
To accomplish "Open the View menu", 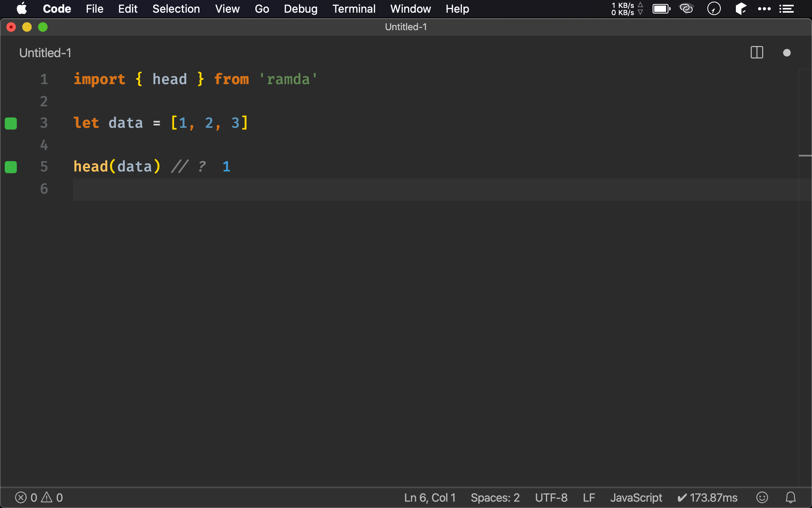I will coord(227,9).
